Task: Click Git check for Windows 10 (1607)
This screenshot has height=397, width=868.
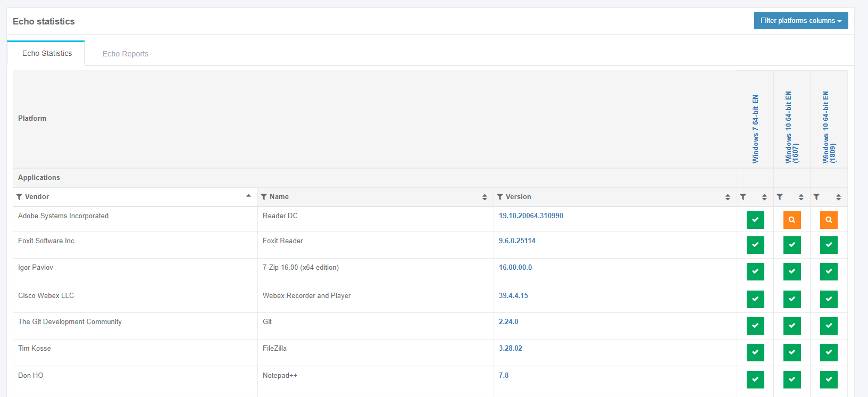Action: (792, 326)
